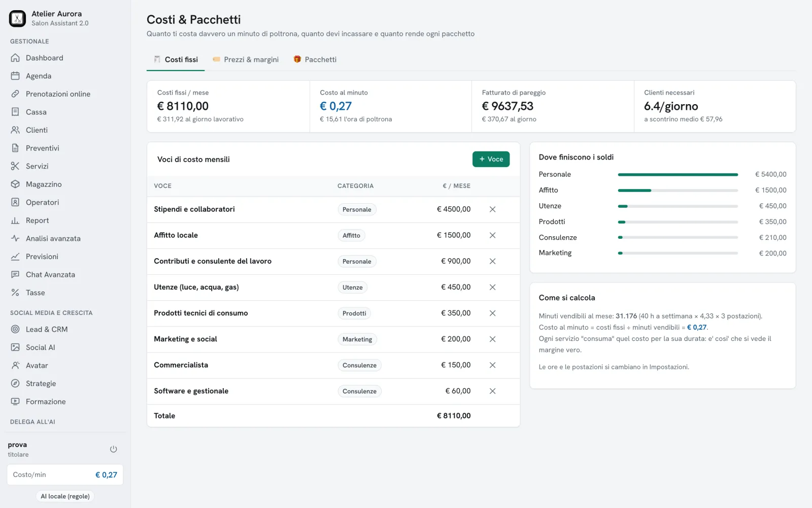The width and height of the screenshot is (812, 508).
Task: Click the Clienti people icon
Action: (15, 130)
